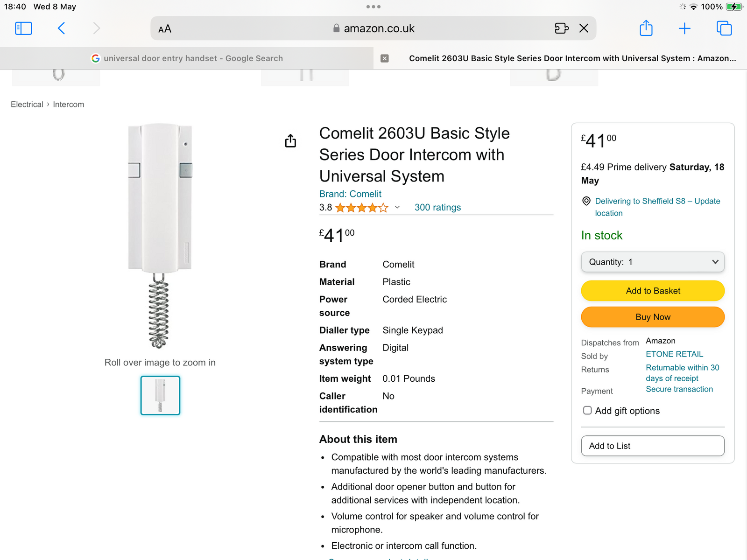Stop loading page with X button

pyautogui.click(x=584, y=28)
